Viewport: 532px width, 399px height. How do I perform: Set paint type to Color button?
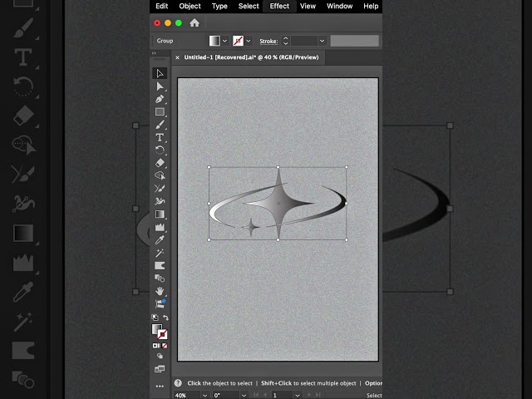pyautogui.click(x=155, y=346)
